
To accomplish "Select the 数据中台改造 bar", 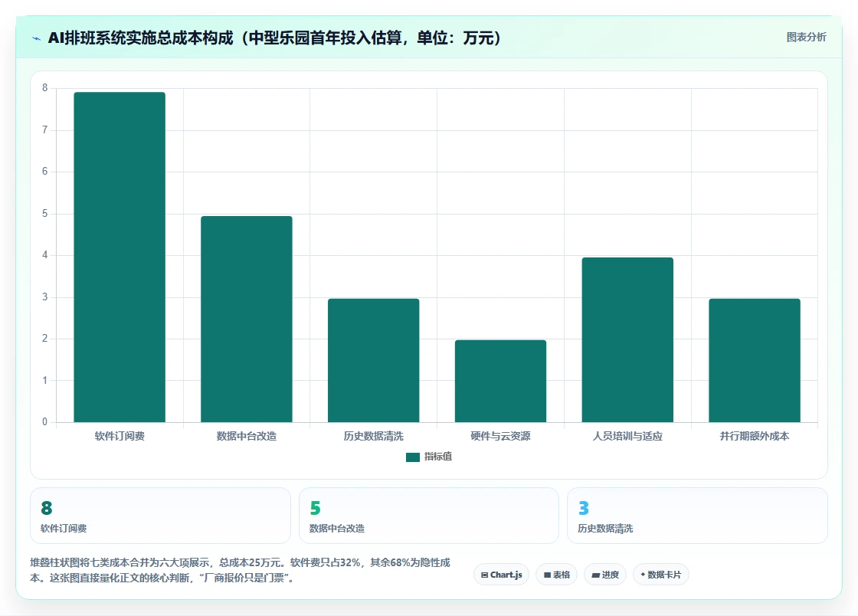I will click(247, 319).
